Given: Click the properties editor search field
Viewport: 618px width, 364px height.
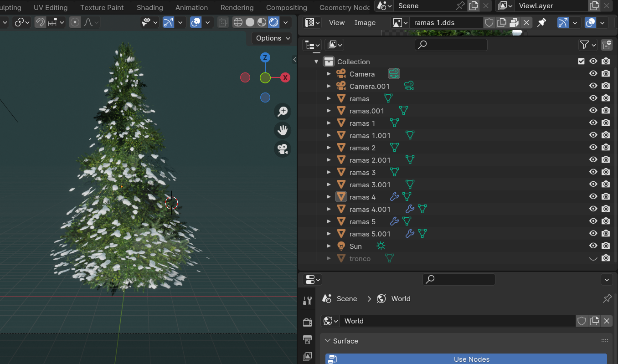Looking at the screenshot, I should [x=458, y=279].
